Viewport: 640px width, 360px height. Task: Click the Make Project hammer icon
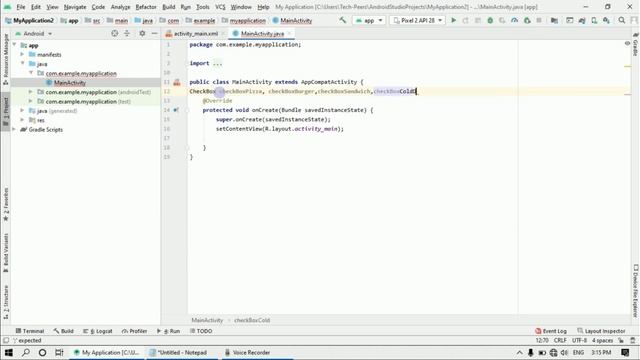[x=342, y=20]
